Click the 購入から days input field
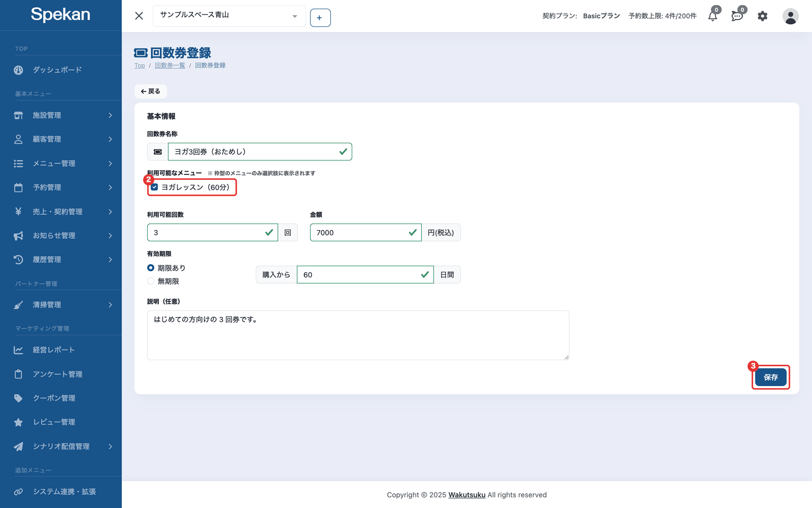Viewport: 812px width, 508px height. [x=365, y=275]
